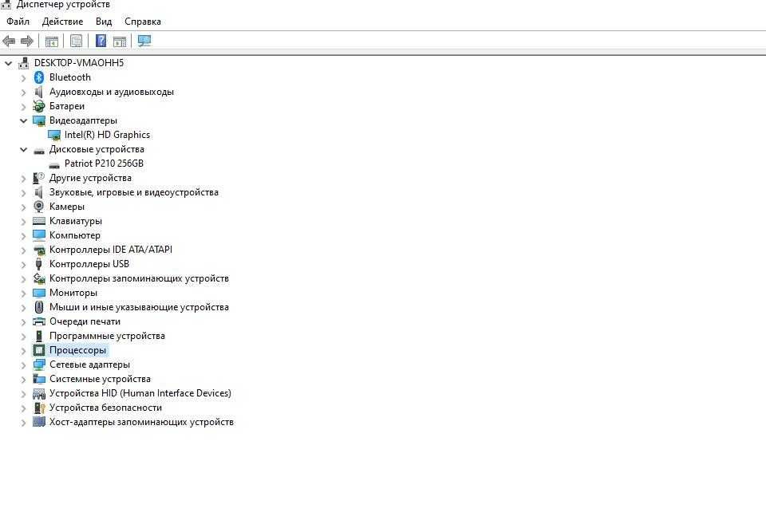The image size is (766, 532).
Task: Click the Bluetooth logo icon
Action: click(39, 77)
